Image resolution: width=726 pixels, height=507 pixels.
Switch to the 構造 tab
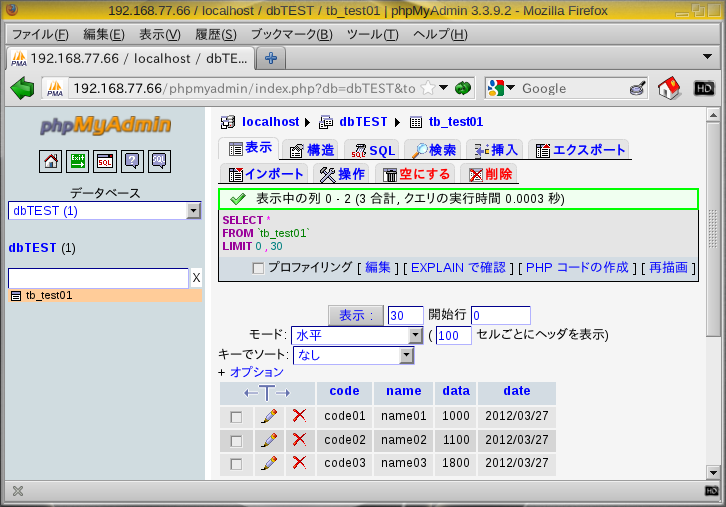pyautogui.click(x=311, y=150)
